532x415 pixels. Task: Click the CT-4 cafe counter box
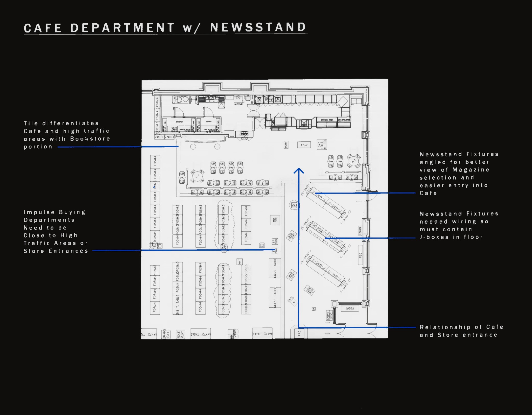[304, 145]
